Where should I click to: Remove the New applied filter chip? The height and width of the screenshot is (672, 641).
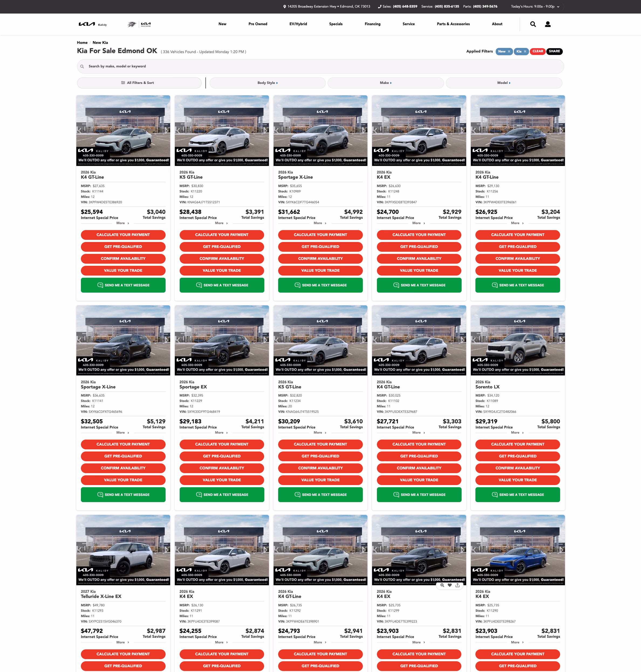tap(509, 52)
